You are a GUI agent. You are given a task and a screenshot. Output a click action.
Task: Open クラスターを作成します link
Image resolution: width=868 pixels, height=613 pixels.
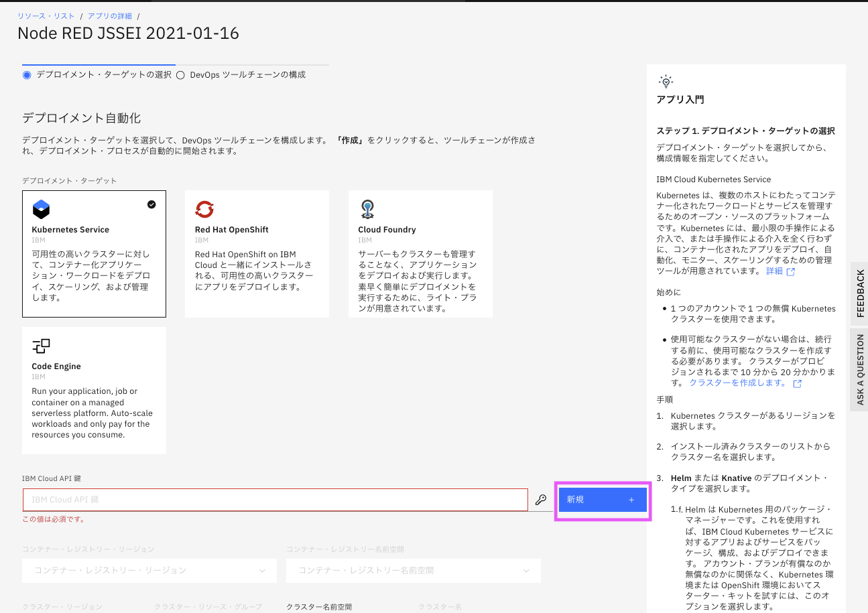click(x=738, y=383)
